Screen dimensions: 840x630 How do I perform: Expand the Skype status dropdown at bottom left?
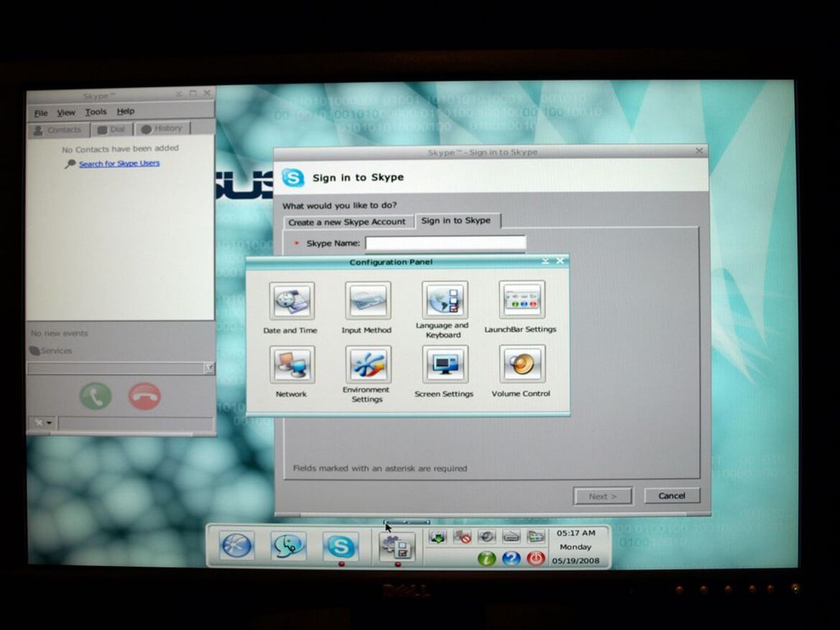[43, 422]
